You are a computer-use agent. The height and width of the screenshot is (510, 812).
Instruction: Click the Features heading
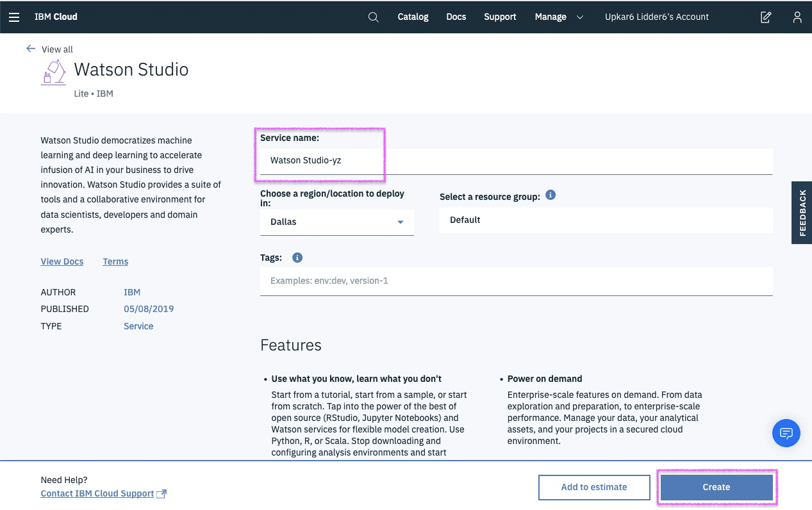(291, 345)
